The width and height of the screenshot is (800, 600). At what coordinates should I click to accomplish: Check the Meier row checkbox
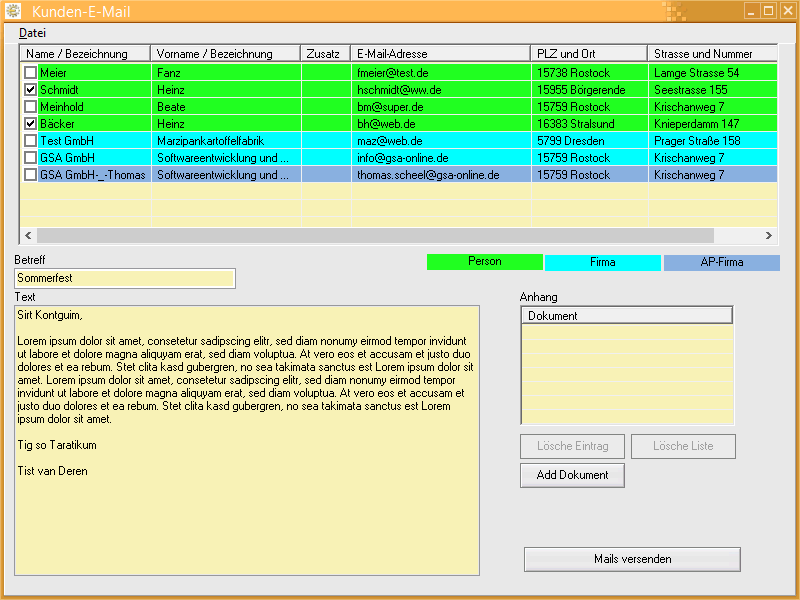[30, 73]
